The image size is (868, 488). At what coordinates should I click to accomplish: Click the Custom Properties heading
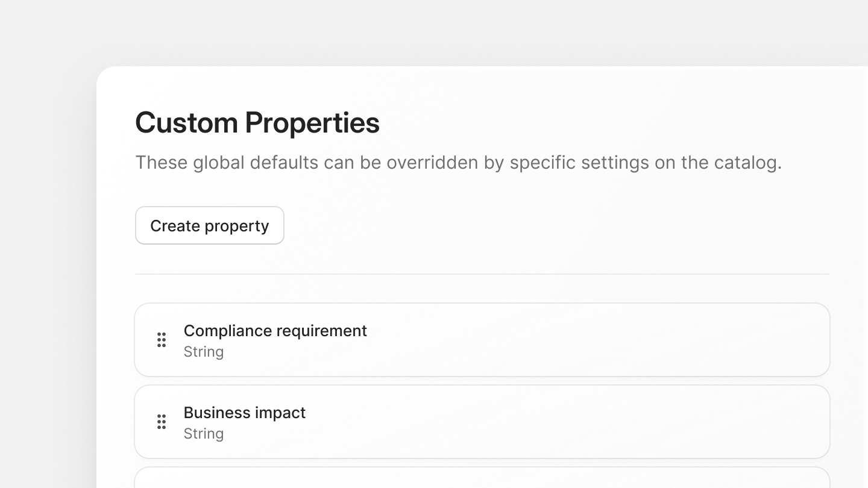[x=257, y=123]
